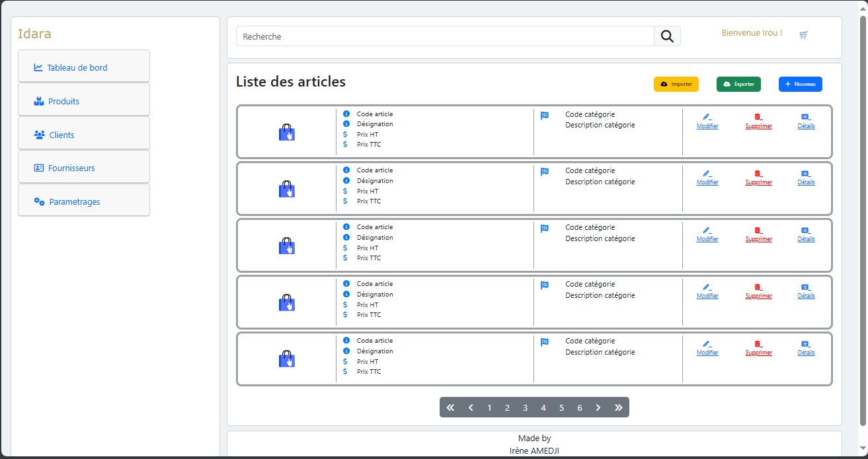The width and height of the screenshot is (868, 459).
Task: Jump to first page with double-left arrows
Action: pos(450,407)
